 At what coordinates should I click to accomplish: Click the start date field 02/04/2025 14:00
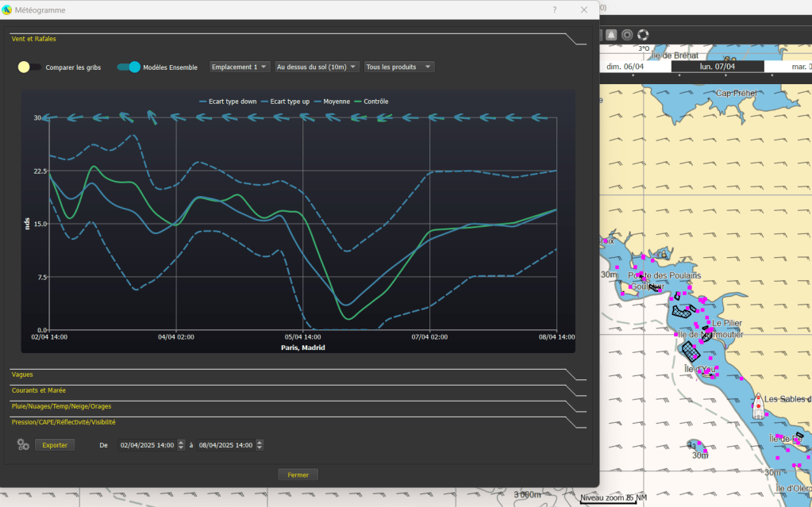click(x=147, y=445)
